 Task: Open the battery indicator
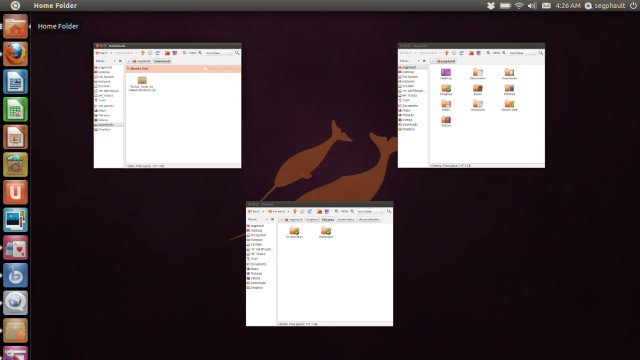[505, 6]
